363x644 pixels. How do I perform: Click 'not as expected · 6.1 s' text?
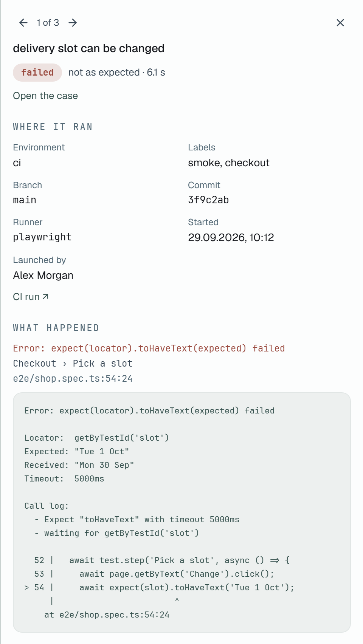point(116,73)
